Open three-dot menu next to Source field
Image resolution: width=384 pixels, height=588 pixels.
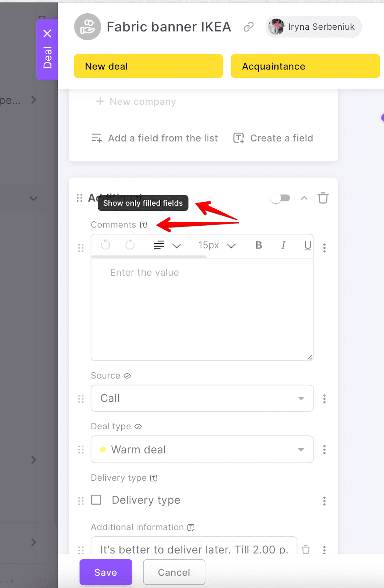click(324, 399)
